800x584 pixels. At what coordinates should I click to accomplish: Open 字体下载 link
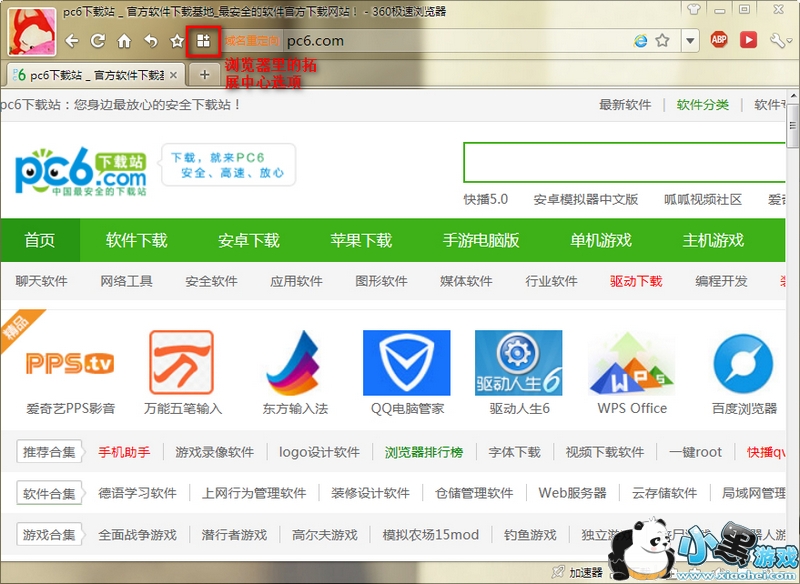[x=515, y=452]
